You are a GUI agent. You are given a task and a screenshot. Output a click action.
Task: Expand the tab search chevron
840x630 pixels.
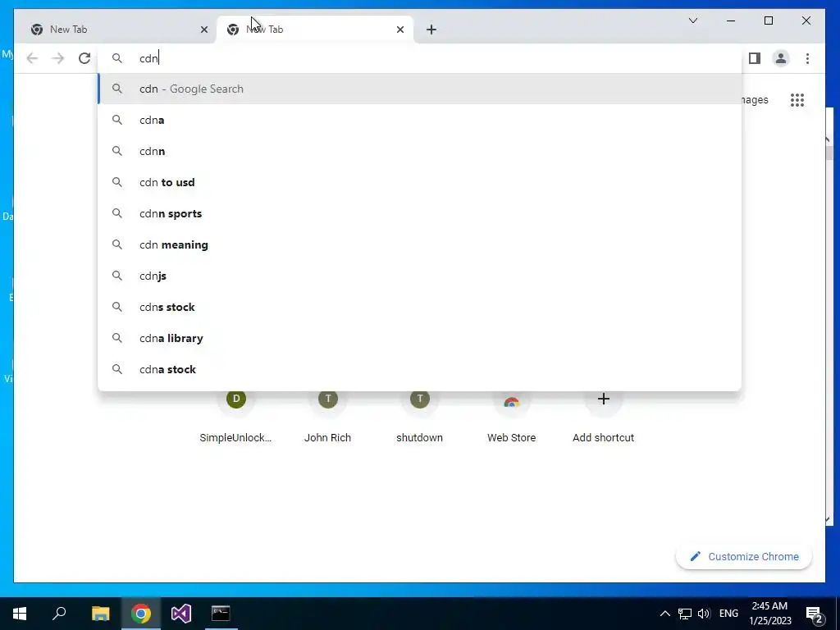click(x=692, y=21)
